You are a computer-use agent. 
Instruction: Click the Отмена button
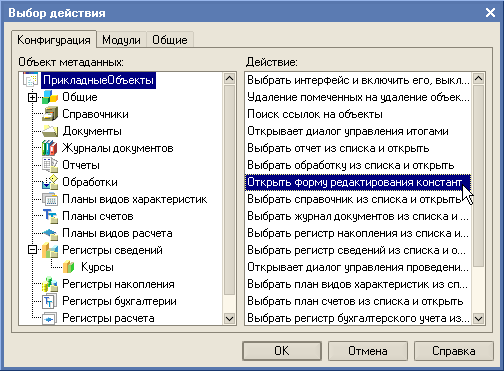[x=368, y=351]
